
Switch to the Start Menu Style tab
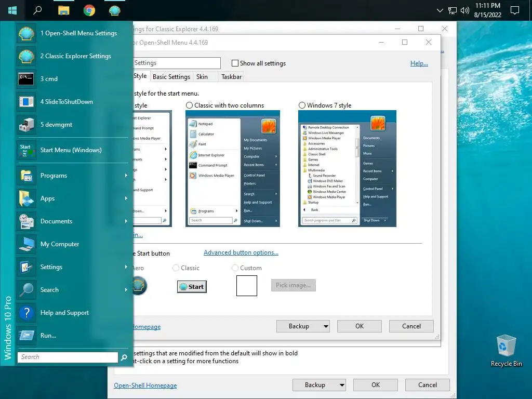(x=141, y=76)
